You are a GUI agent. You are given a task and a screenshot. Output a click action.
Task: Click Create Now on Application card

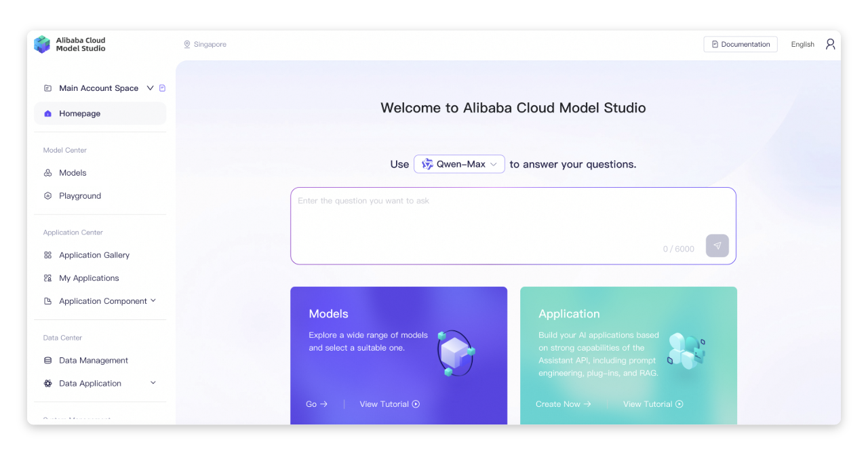click(x=564, y=404)
